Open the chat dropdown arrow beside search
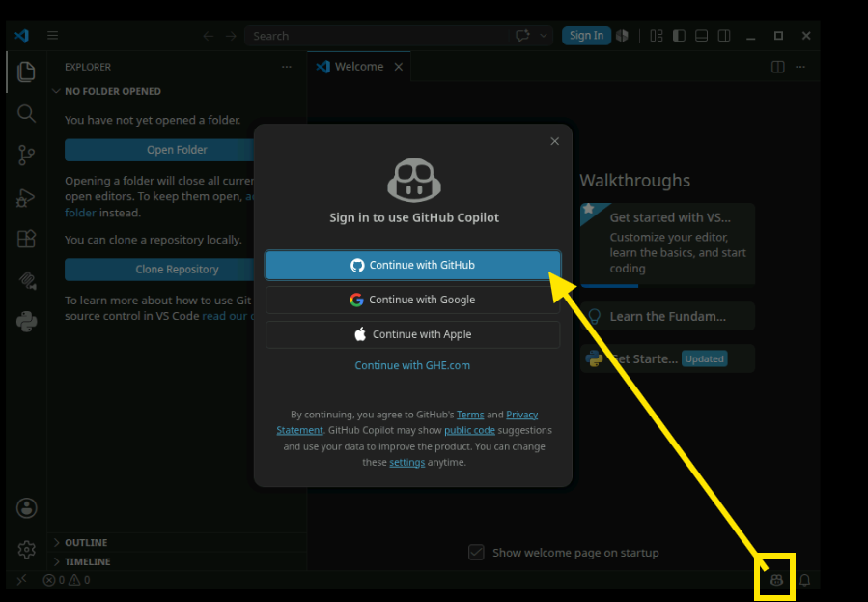This screenshot has height=602, width=868. coord(544,36)
